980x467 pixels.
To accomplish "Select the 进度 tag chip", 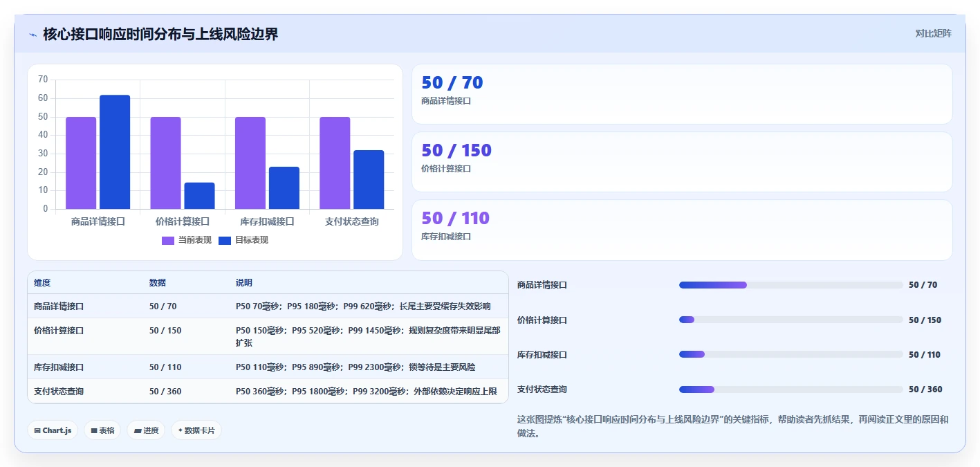I will tap(146, 430).
